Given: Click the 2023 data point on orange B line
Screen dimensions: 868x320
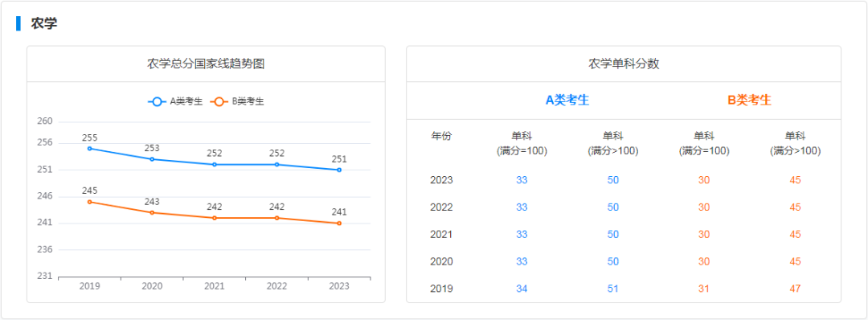Looking at the screenshot, I should [339, 223].
